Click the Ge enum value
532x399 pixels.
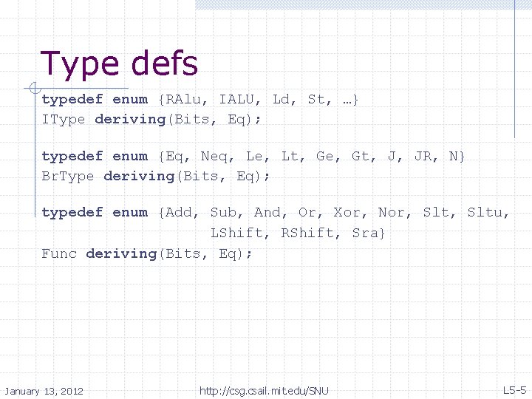[324, 157]
